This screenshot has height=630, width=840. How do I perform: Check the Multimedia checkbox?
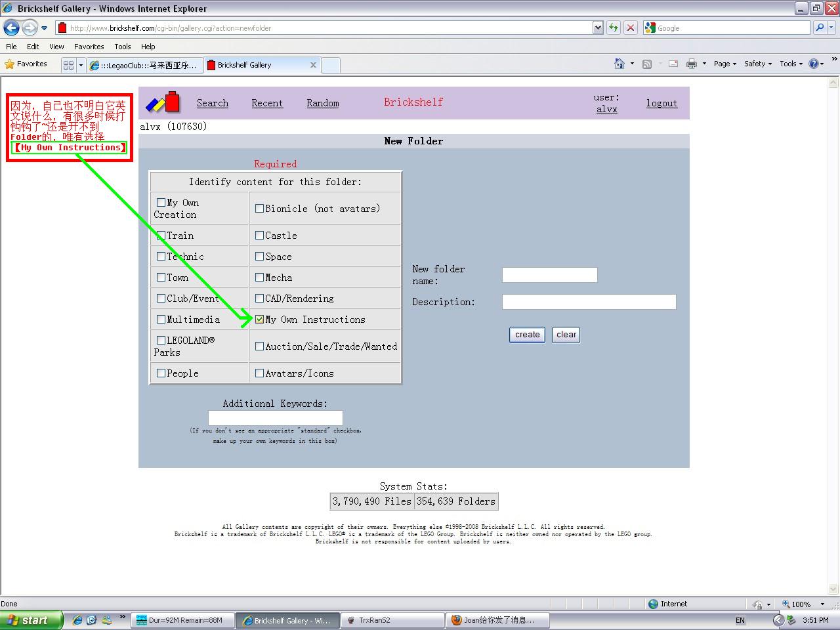161,320
